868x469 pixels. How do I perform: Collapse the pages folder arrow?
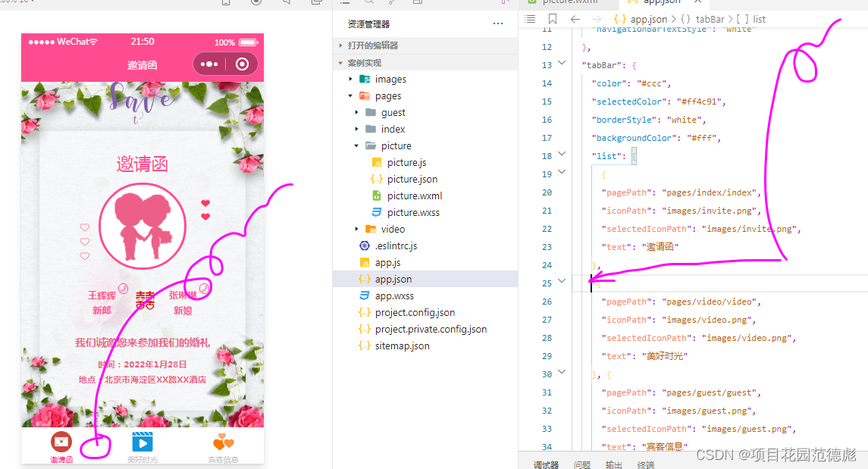(350, 95)
